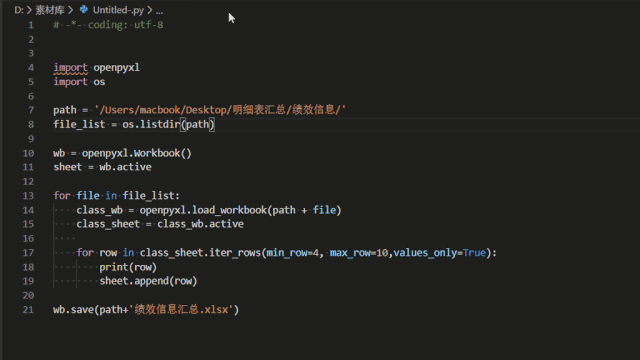Click line number 13 in gutter
Screen dimensions: 640x360
(28, 196)
